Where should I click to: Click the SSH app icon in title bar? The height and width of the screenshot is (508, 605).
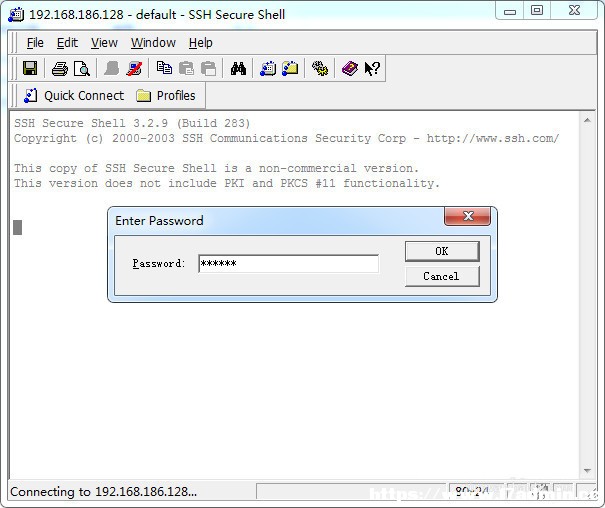pos(16,15)
